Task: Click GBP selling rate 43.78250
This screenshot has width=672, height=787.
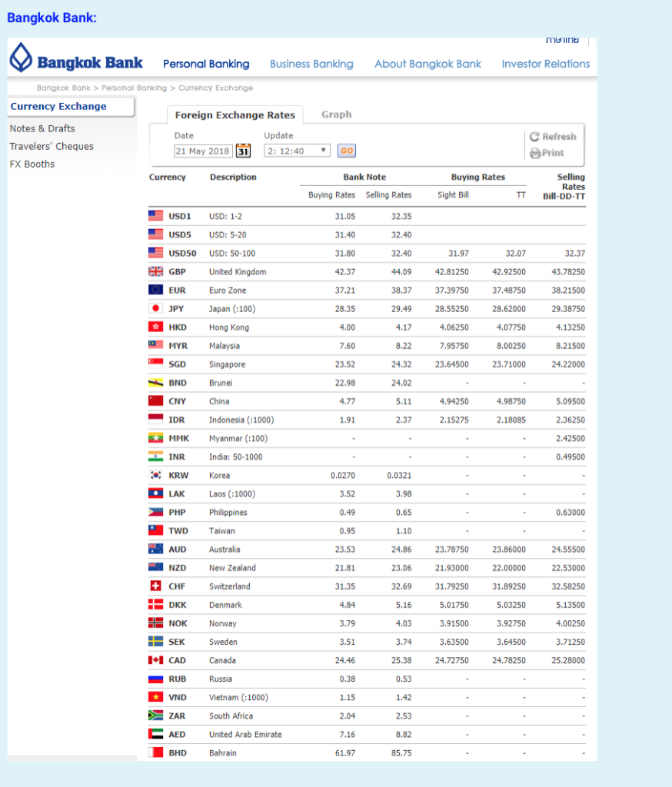Action: 568,271
